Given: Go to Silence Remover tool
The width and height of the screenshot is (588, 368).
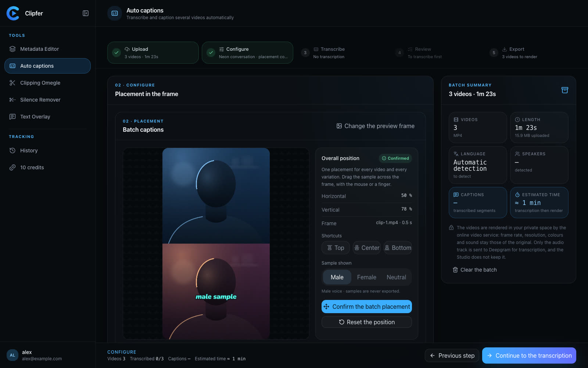Looking at the screenshot, I should tap(47, 100).
